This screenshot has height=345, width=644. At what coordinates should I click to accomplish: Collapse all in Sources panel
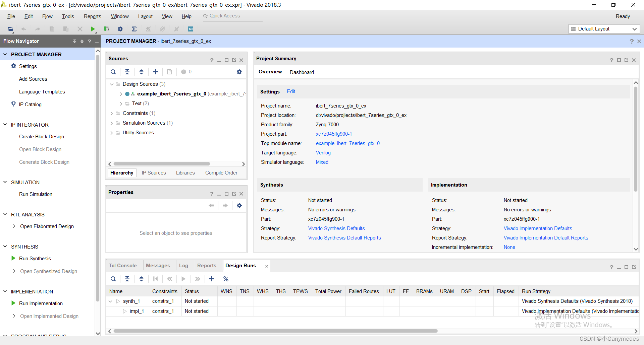point(127,72)
